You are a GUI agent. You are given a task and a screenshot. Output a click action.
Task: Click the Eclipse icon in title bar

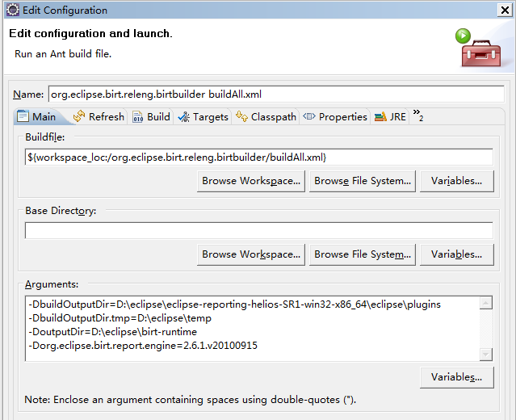coord(13,10)
